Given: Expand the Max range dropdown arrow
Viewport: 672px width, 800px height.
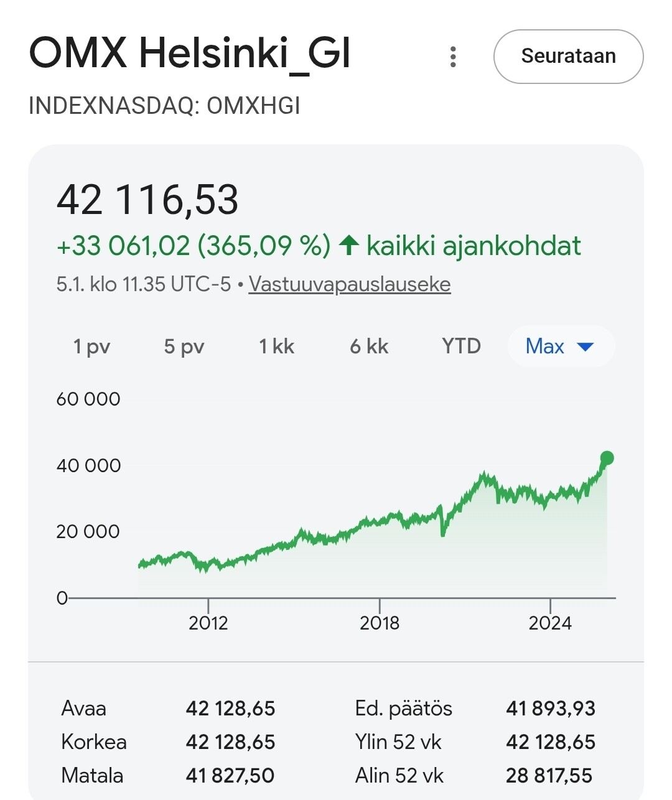Looking at the screenshot, I should [x=586, y=347].
